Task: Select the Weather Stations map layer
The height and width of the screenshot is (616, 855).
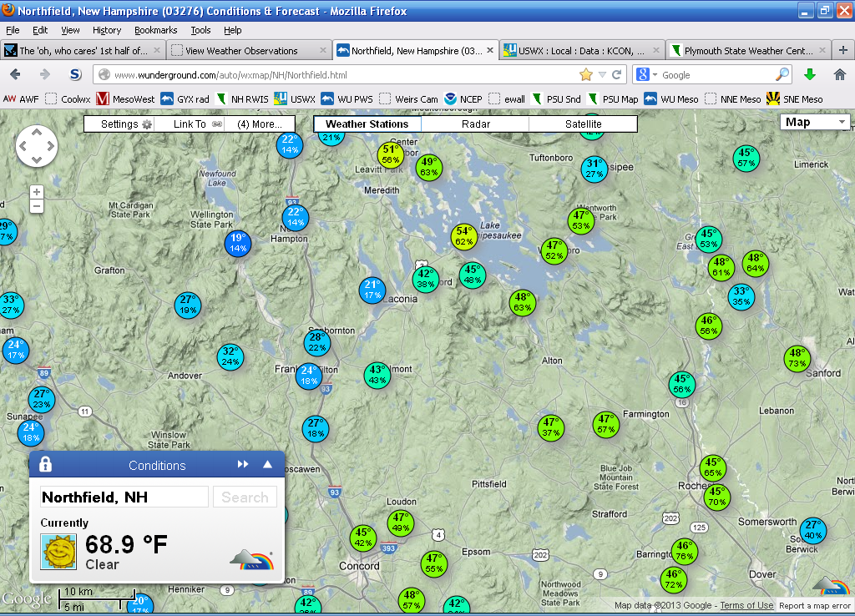Action: pos(367,124)
